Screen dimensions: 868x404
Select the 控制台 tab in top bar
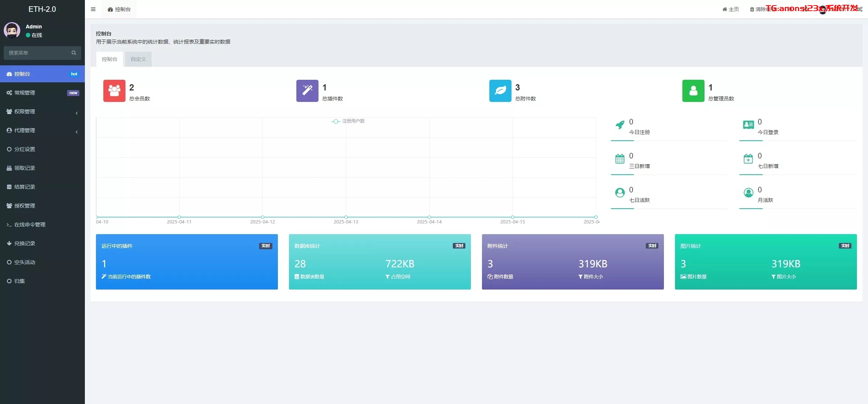(119, 9)
